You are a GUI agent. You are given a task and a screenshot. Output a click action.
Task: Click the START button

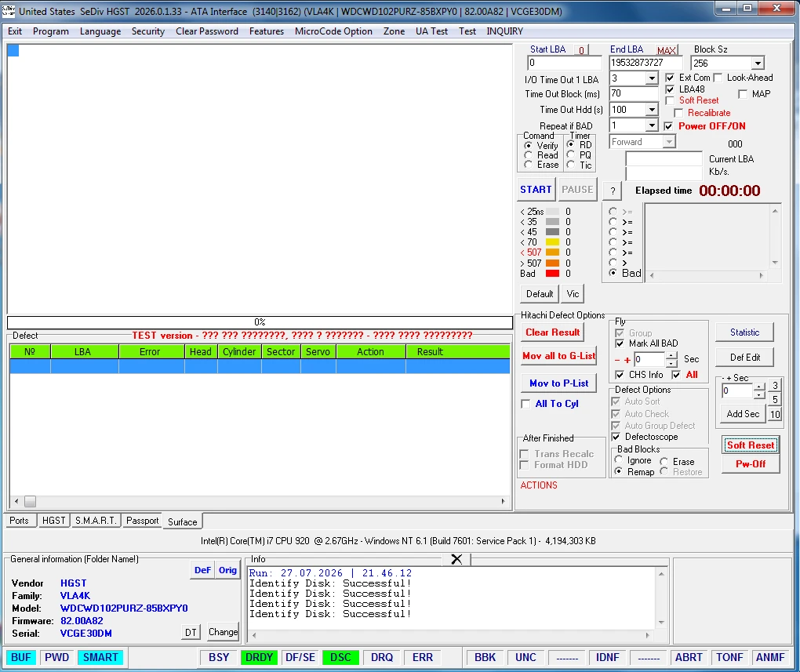tap(536, 190)
